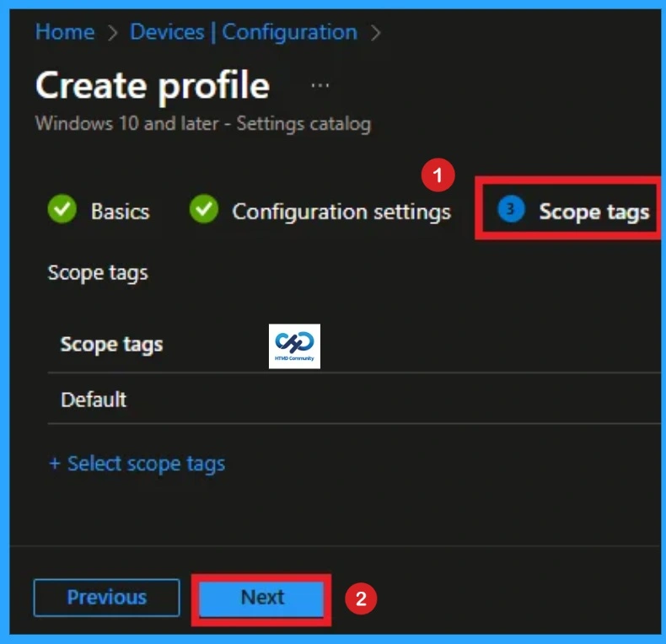Select the Scope tags step tab
The height and width of the screenshot is (644, 666).
tap(573, 211)
